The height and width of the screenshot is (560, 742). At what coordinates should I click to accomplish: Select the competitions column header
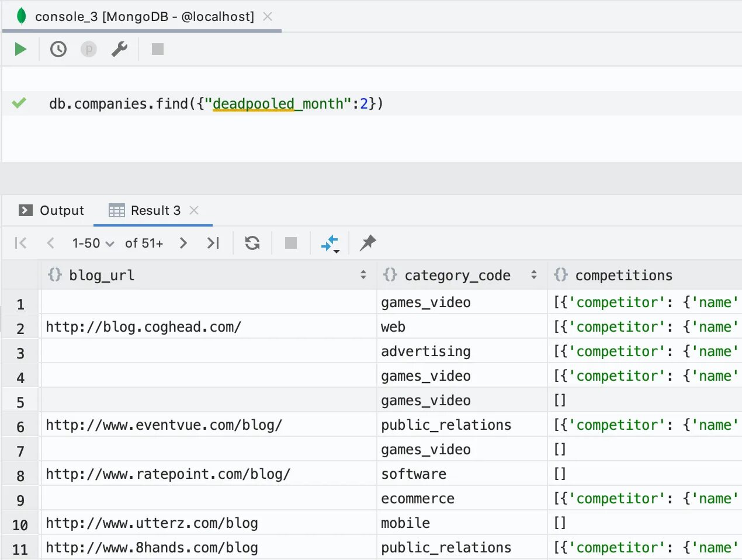tap(623, 275)
